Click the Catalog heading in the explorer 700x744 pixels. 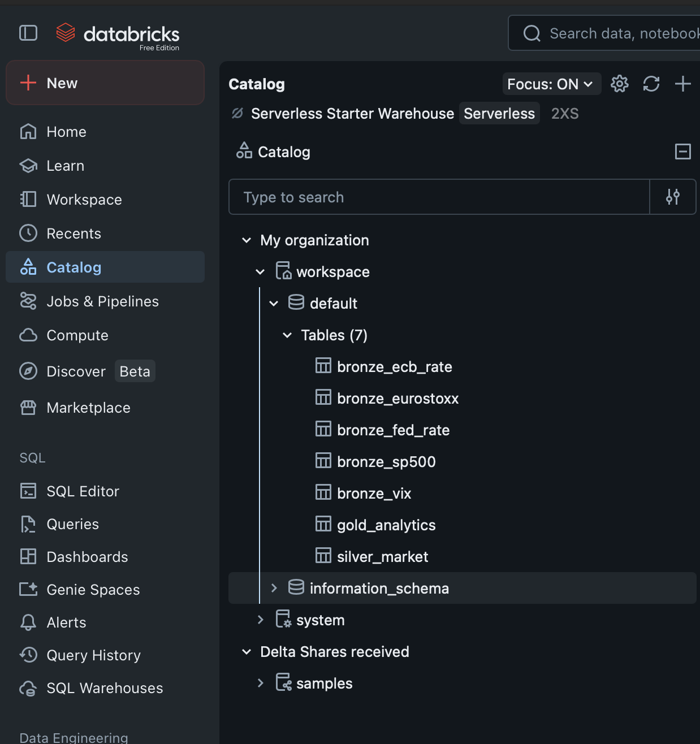pos(257,84)
